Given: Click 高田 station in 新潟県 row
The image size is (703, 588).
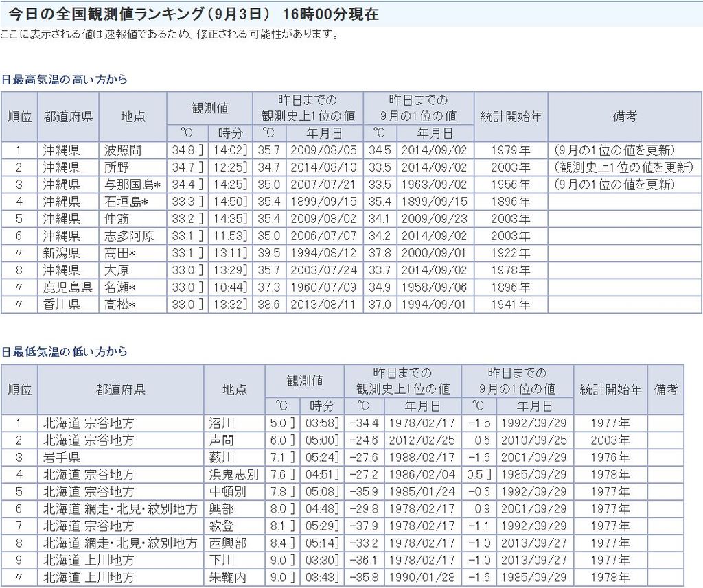Looking at the screenshot, I should point(120,253).
